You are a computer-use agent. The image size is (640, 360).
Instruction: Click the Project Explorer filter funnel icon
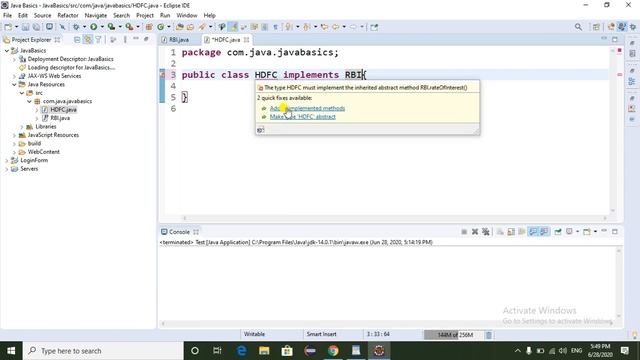pos(98,40)
